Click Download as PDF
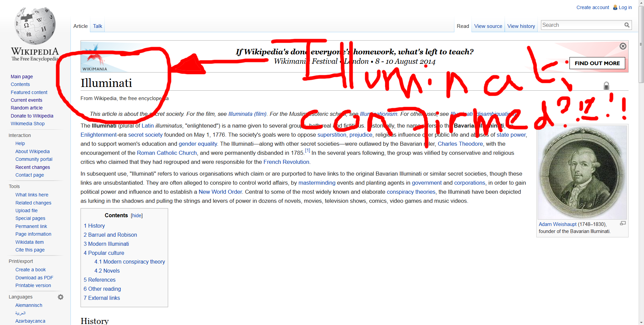This screenshot has height=325, width=644. click(34, 278)
